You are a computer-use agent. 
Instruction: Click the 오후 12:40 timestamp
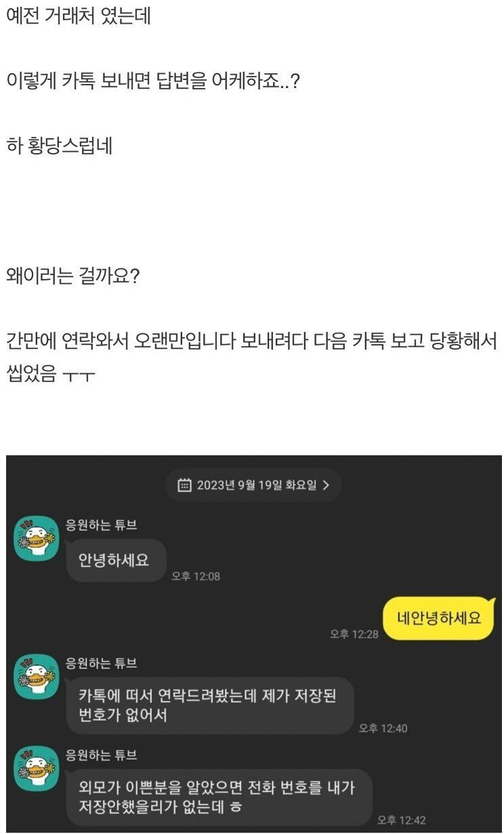coord(383,728)
